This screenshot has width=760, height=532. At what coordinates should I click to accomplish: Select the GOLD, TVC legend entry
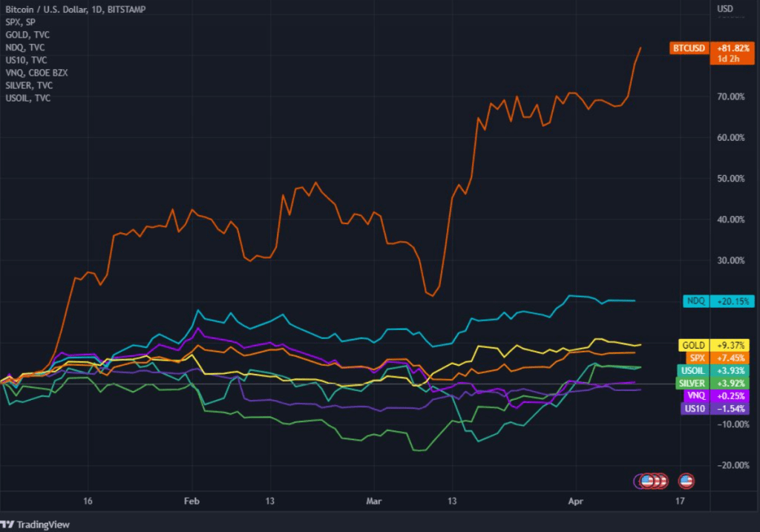27,34
